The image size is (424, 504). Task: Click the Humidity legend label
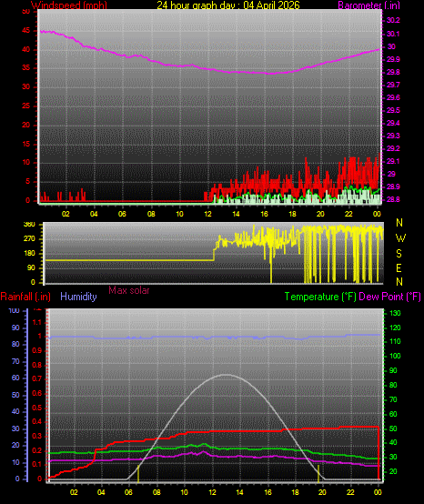(x=78, y=297)
